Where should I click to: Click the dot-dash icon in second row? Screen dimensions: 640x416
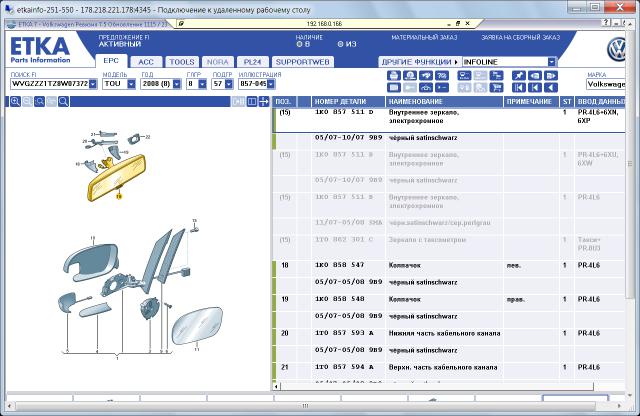pyautogui.click(x=442, y=87)
